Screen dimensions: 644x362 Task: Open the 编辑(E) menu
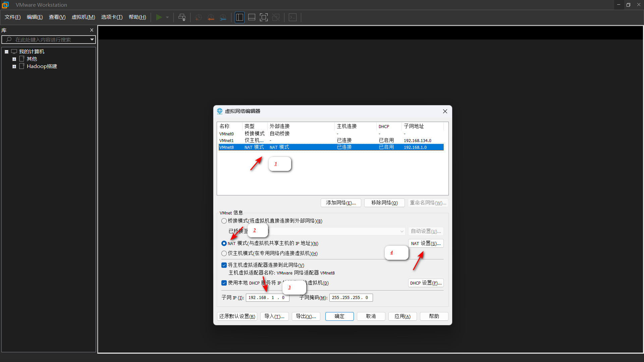(x=35, y=17)
